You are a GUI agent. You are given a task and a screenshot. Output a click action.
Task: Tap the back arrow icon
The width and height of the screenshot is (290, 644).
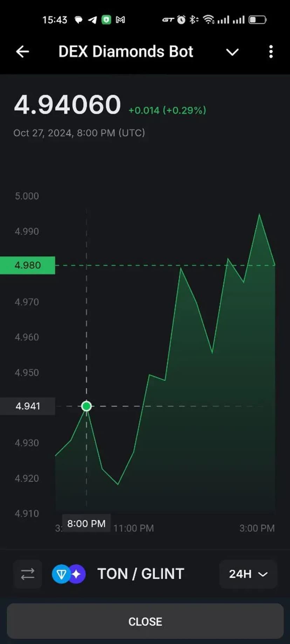[x=22, y=52]
